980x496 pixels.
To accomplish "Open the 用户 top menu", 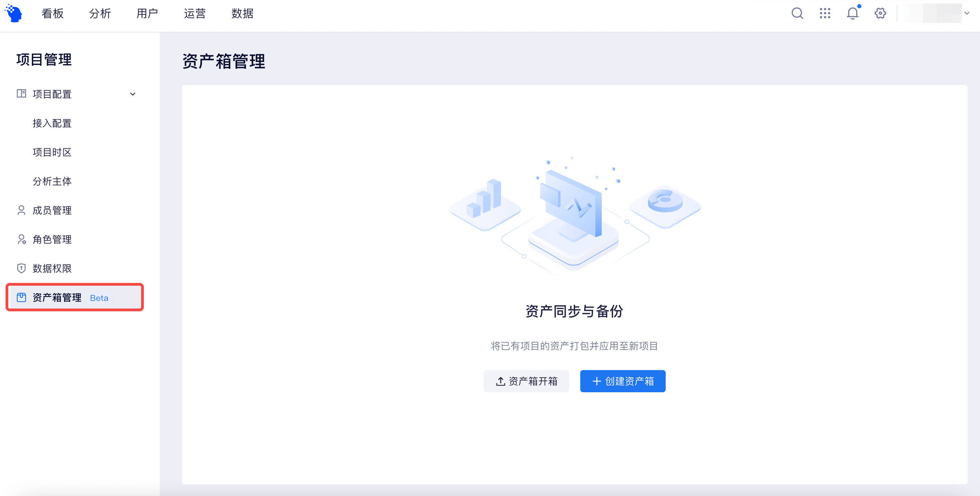I will click(147, 14).
